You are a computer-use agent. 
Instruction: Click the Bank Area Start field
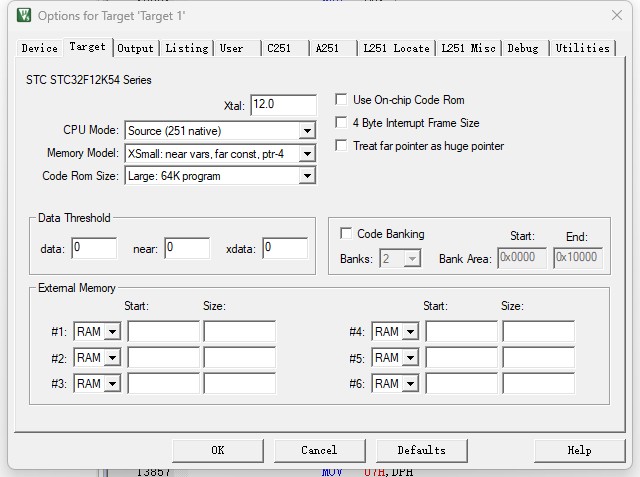pos(522,257)
